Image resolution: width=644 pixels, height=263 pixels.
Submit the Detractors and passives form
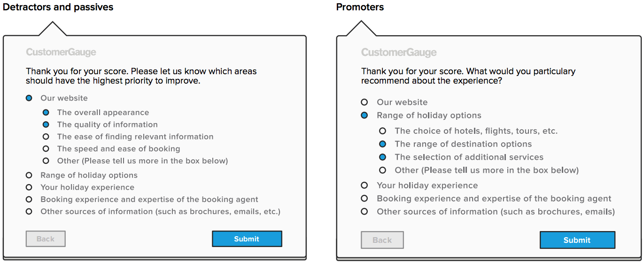tap(247, 239)
